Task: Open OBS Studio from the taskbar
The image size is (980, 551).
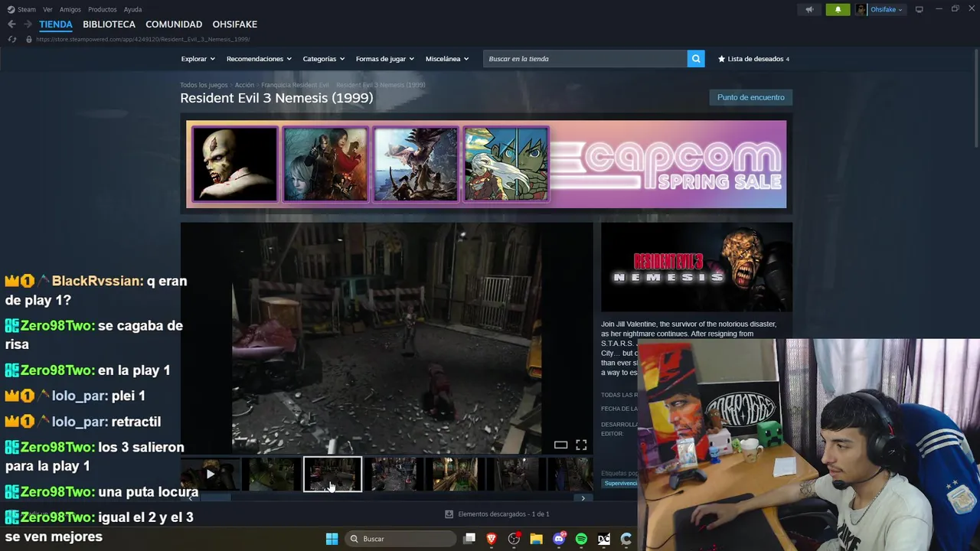Action: click(514, 539)
